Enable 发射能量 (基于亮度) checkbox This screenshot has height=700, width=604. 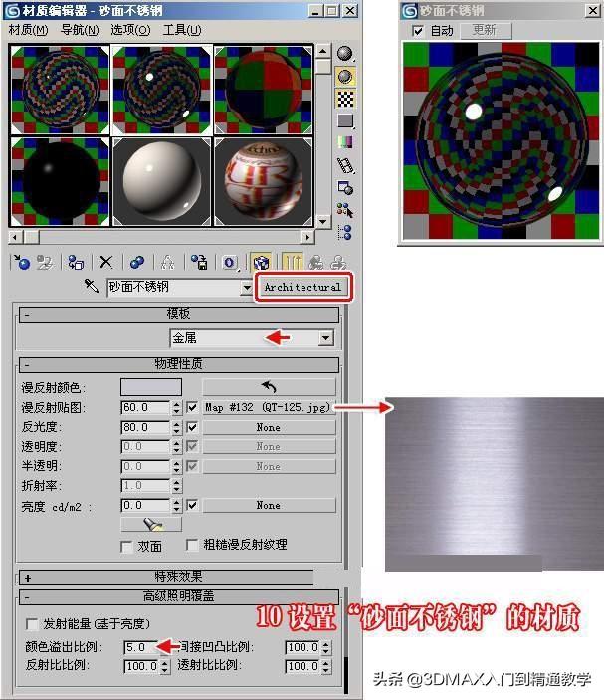(x=33, y=624)
